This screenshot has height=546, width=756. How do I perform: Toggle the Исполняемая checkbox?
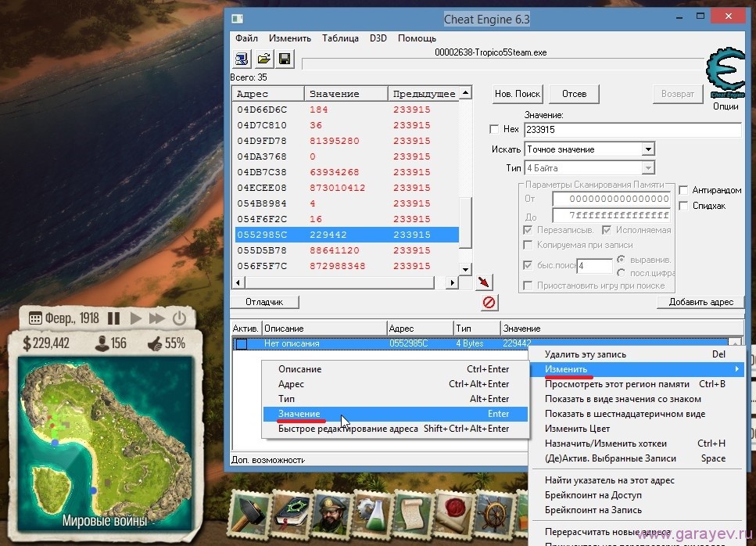(607, 230)
